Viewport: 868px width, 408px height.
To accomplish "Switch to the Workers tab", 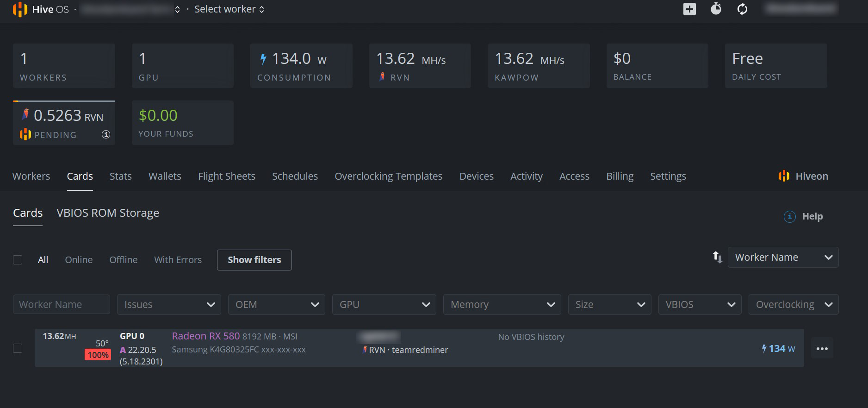I will pyautogui.click(x=31, y=176).
